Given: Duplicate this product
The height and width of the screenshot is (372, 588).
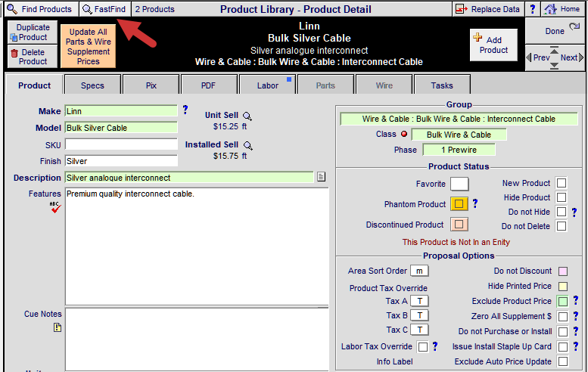Looking at the screenshot, I should 33,33.
